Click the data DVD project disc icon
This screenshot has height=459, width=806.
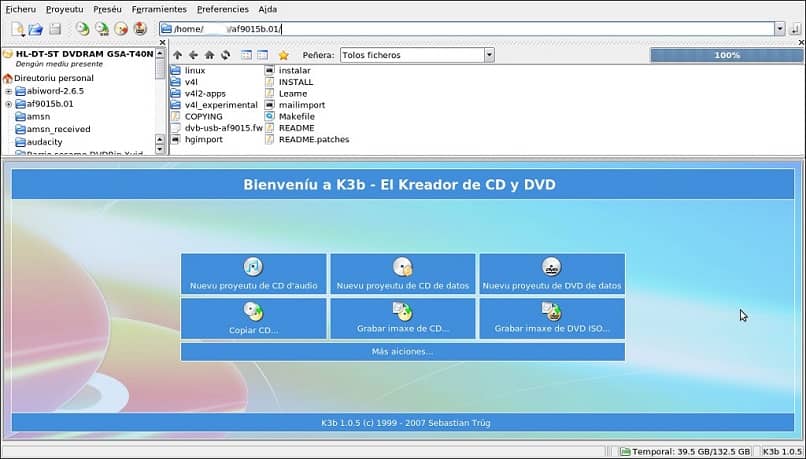click(x=552, y=267)
